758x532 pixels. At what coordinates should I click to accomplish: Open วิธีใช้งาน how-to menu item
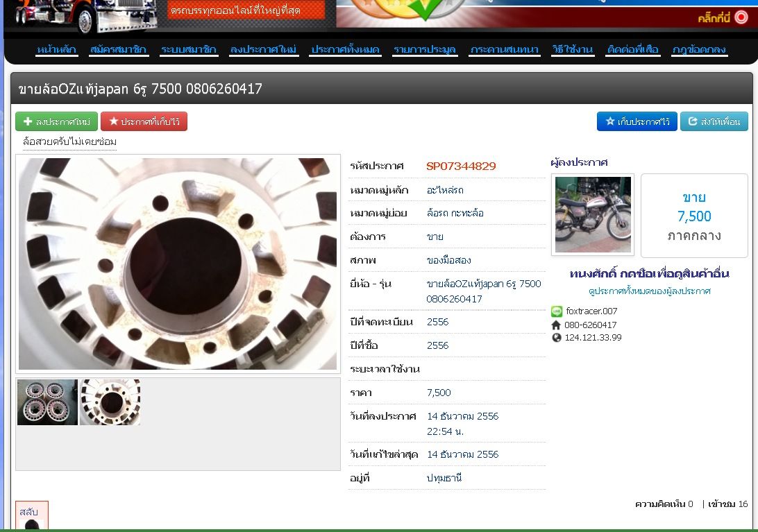(x=572, y=49)
